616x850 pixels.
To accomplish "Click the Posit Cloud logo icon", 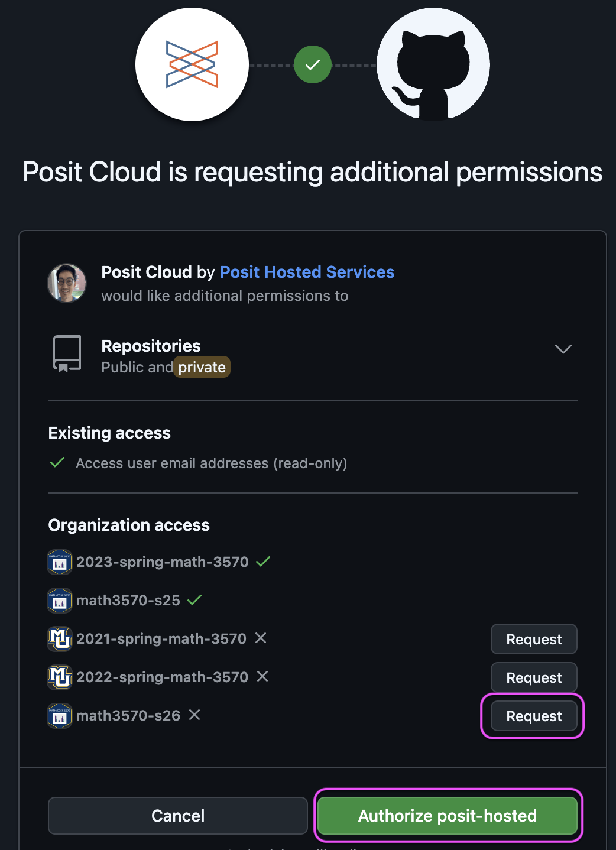I will point(192,64).
